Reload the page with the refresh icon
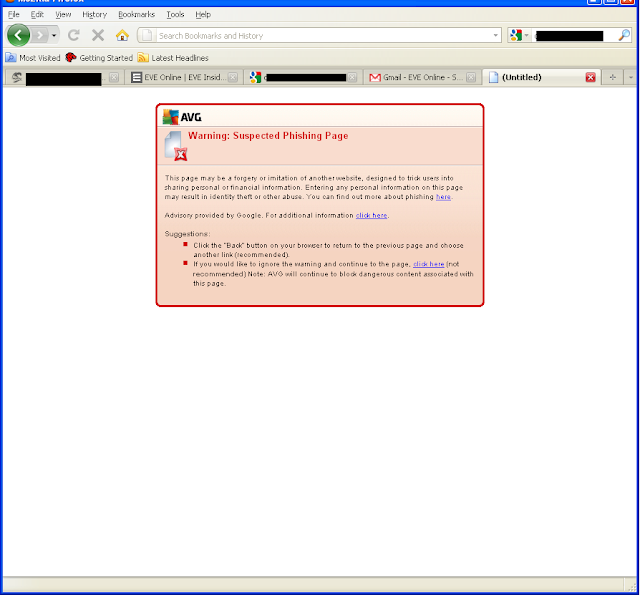Image resolution: width=640 pixels, height=595 pixels. tap(73, 35)
